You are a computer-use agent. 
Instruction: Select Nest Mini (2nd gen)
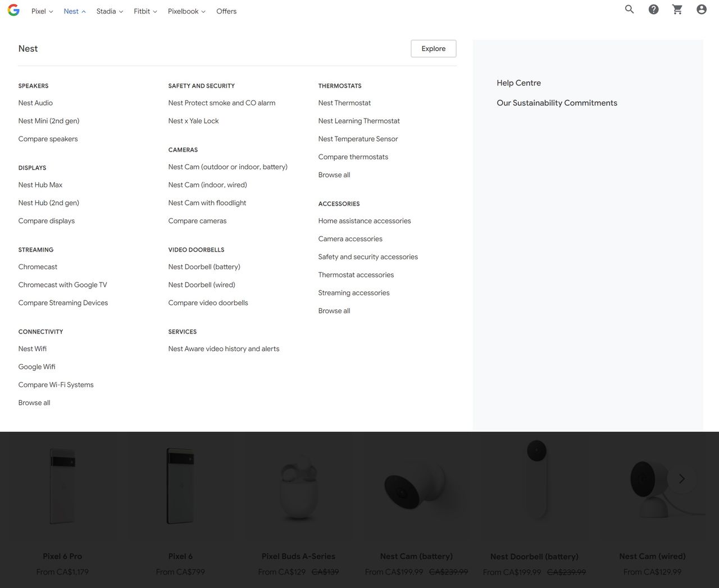pyautogui.click(x=49, y=121)
